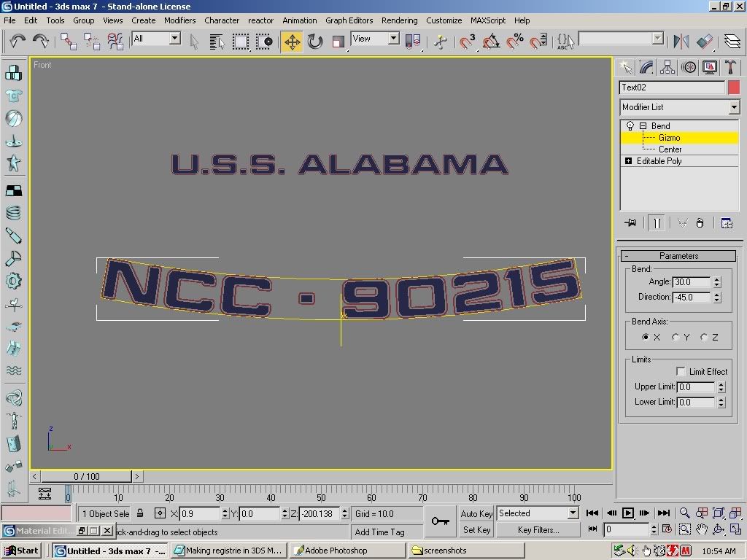Pick the Rectangular Selection Region tool
Viewport: 747px width, 560px height.
pyautogui.click(x=241, y=42)
